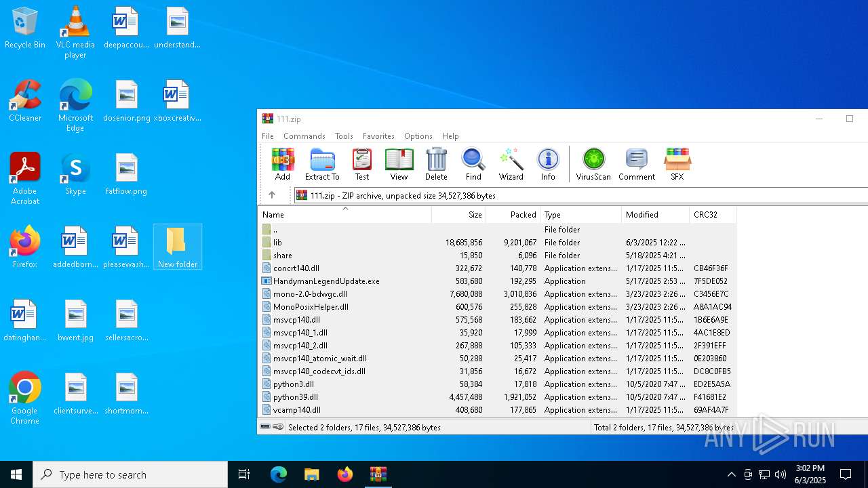Sort by the Type column header
Screen dimensions: 868x488
click(x=580, y=215)
